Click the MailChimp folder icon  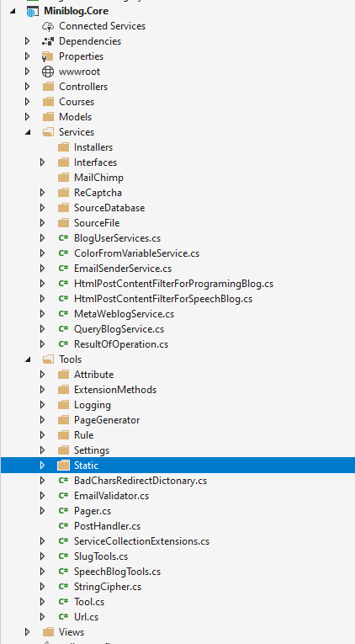63,178
